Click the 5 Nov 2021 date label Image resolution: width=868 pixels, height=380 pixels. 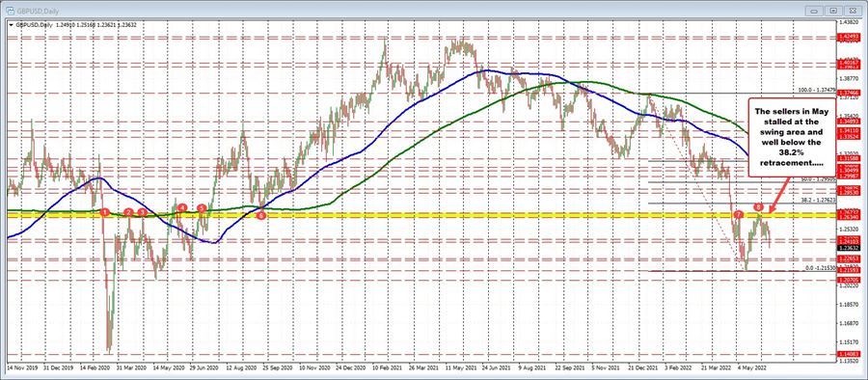click(x=607, y=366)
